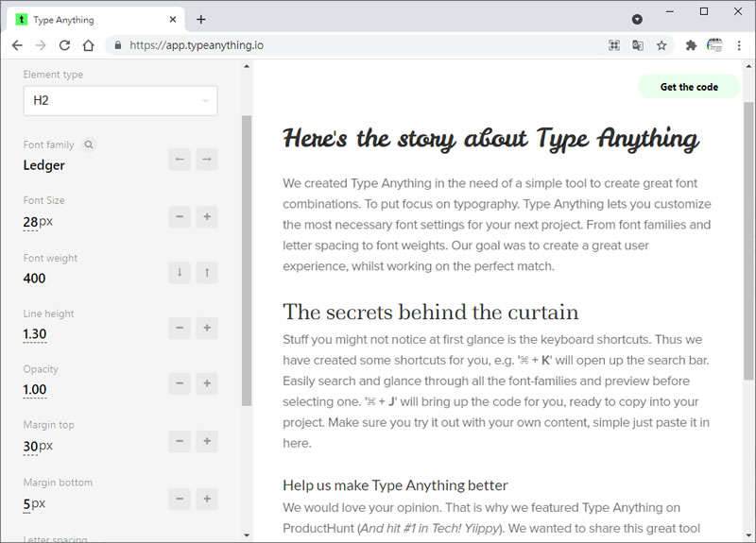Select heading 'The secrets behind the curtain'

tap(431, 312)
